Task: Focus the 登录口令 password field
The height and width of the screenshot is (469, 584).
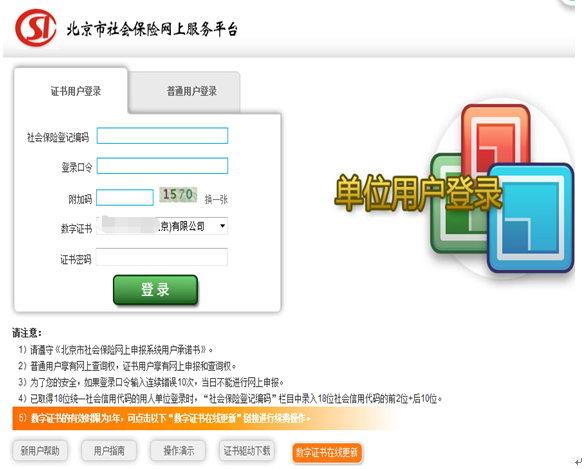Action: click(x=162, y=166)
